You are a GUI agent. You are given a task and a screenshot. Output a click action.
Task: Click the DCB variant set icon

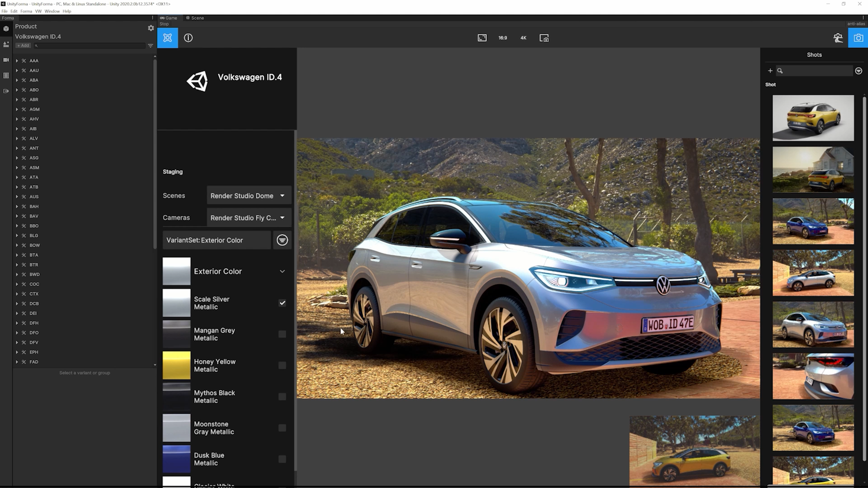pos(24,303)
